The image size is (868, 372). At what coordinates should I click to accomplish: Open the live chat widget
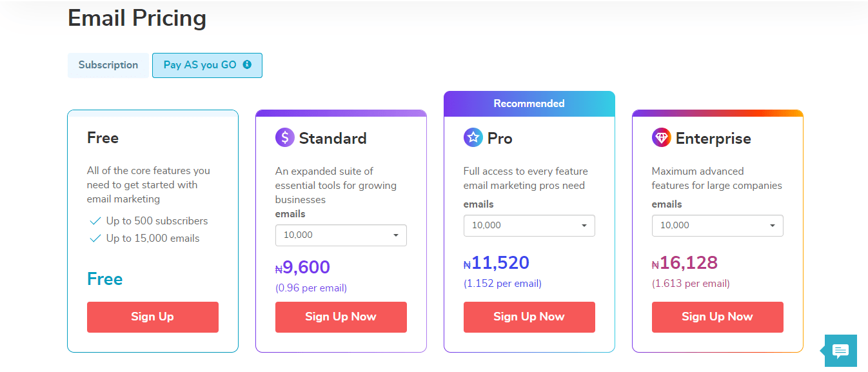840,351
